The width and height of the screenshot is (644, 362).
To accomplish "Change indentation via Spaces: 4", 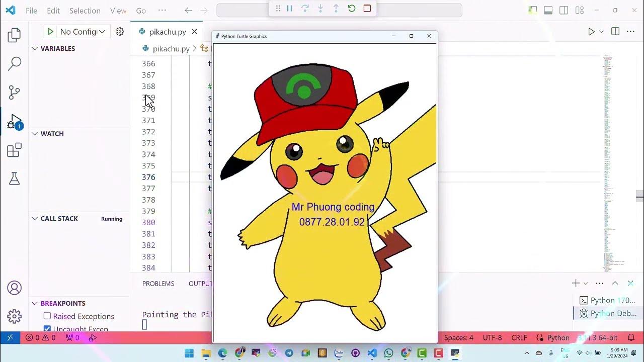I will [458, 338].
